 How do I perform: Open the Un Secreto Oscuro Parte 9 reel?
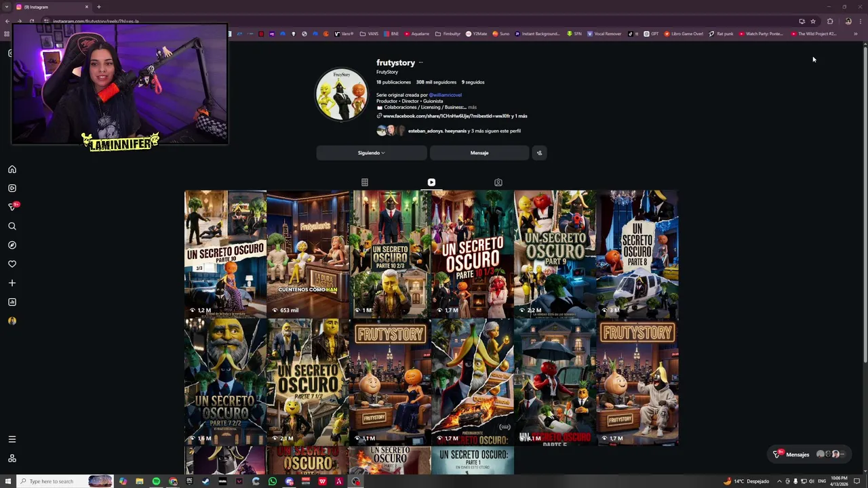coord(555,253)
